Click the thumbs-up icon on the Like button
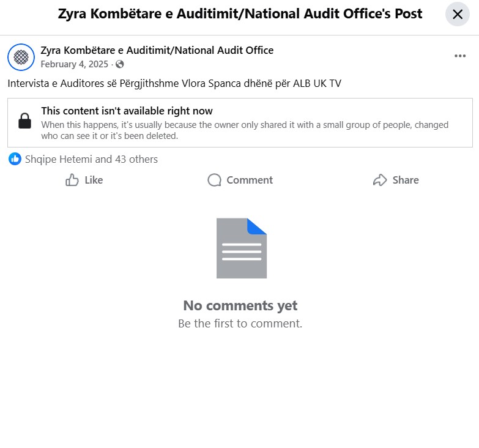This screenshot has width=479, height=448. (72, 180)
